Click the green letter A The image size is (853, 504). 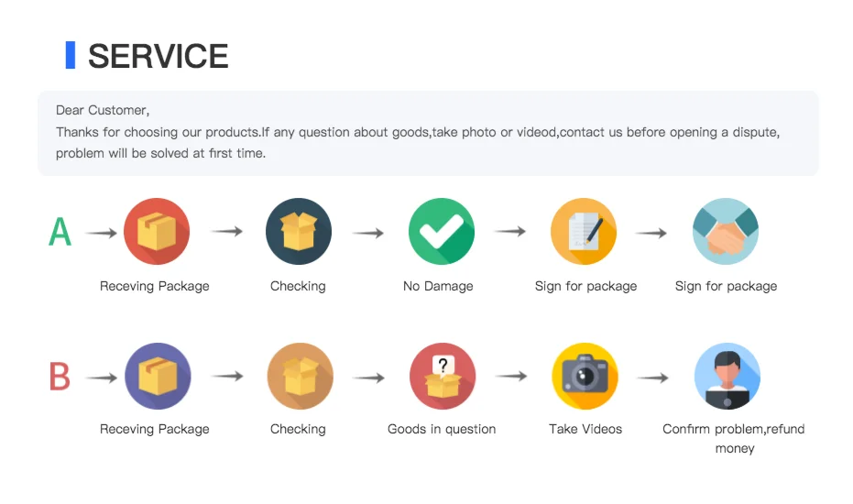click(x=60, y=232)
